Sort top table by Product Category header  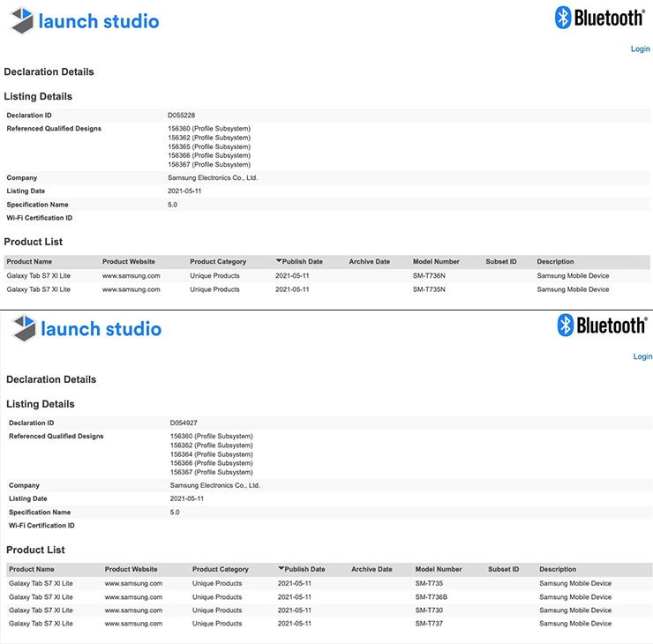pos(218,262)
